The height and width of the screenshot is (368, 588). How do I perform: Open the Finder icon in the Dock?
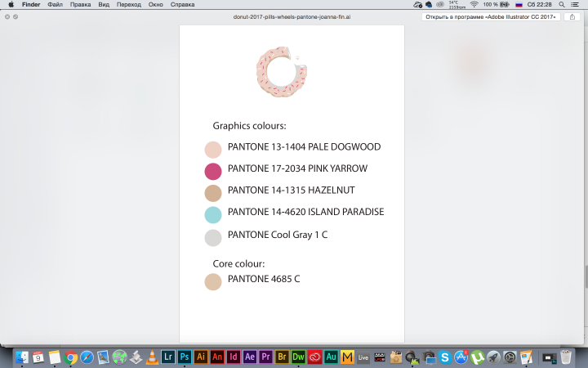click(22, 357)
